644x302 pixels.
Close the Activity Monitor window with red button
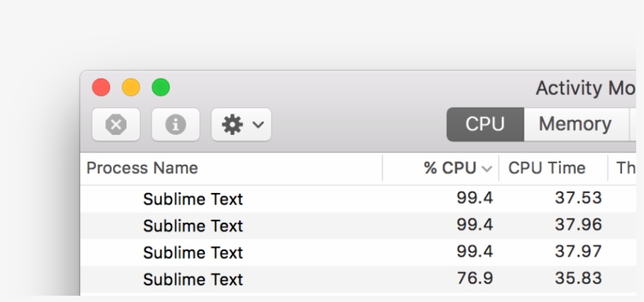click(101, 87)
